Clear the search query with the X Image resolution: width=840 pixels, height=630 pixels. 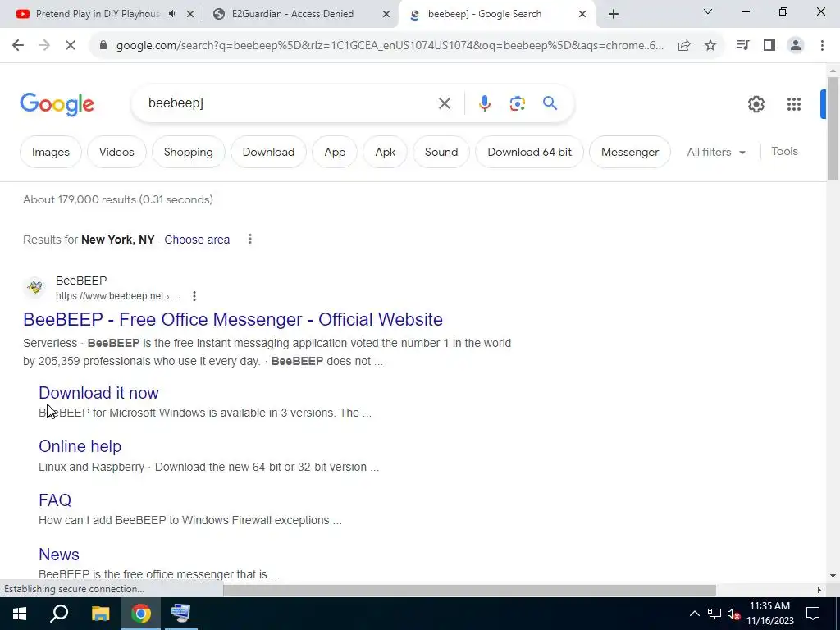click(x=445, y=103)
